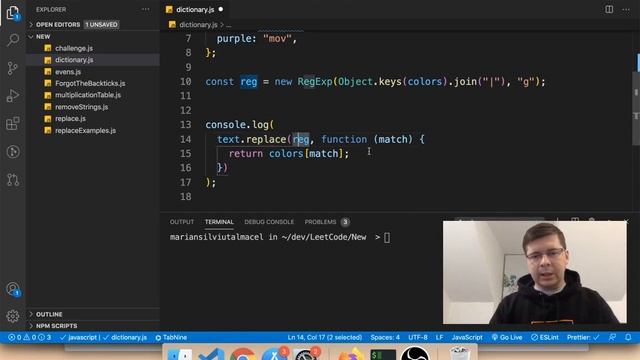
Task: Click the TabNine status bar item
Action: [171, 338]
